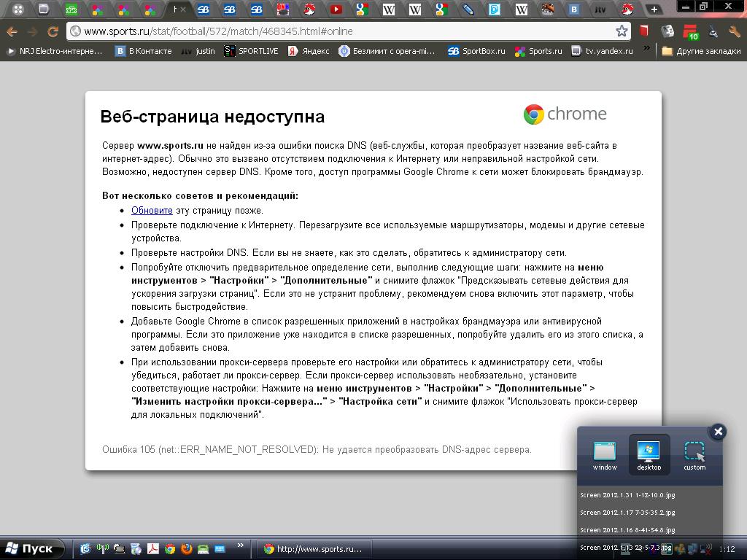The height and width of the screenshot is (560, 747).
Task: Open the NRJ Electro bookmark
Action: [54, 51]
